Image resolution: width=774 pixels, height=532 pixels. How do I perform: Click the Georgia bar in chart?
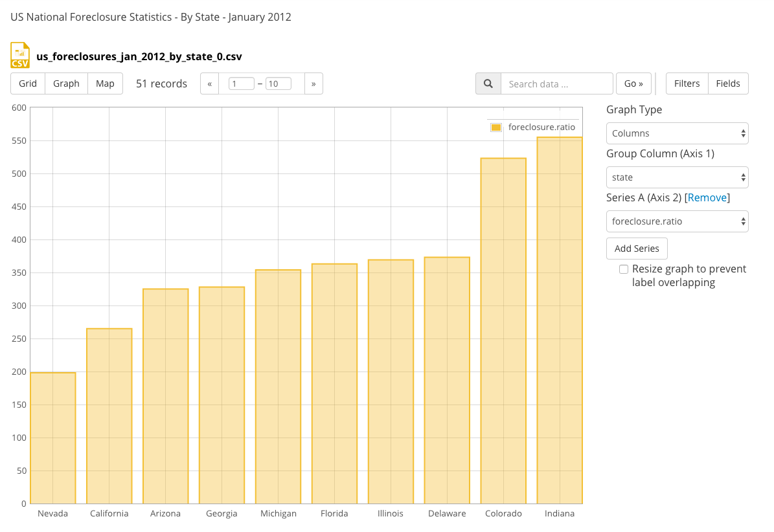(x=222, y=395)
